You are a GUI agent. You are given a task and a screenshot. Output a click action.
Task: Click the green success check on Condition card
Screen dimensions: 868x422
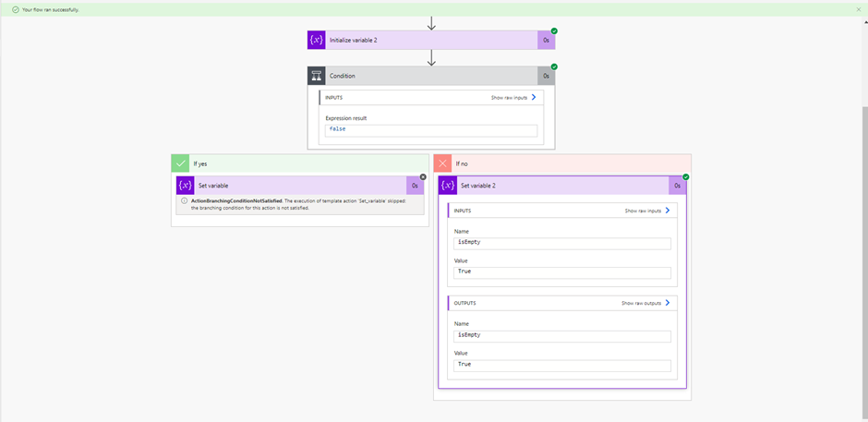554,66
